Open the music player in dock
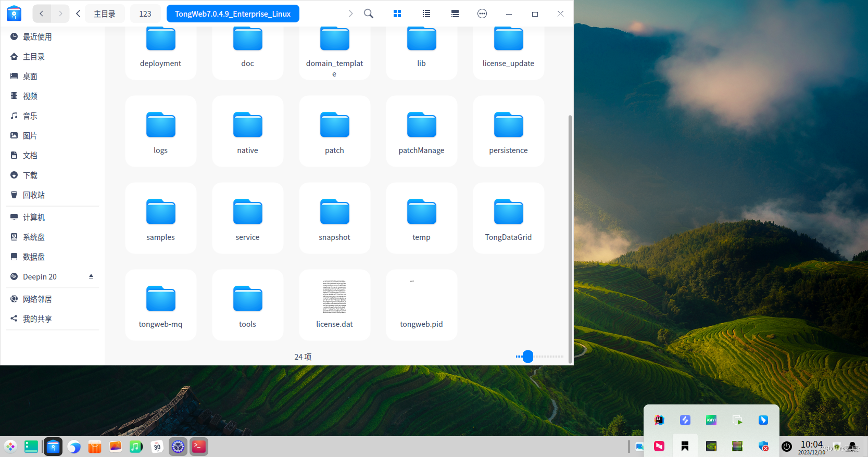Screen dimensions: 868x457 pyautogui.click(x=136, y=447)
